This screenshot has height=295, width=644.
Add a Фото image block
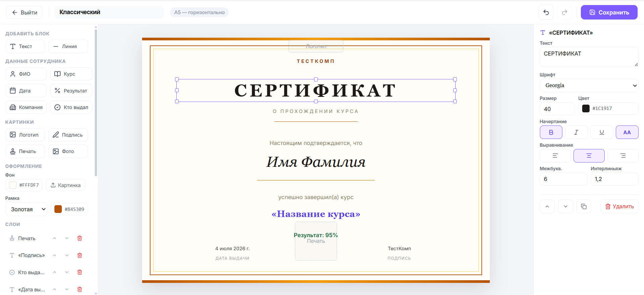coord(68,151)
